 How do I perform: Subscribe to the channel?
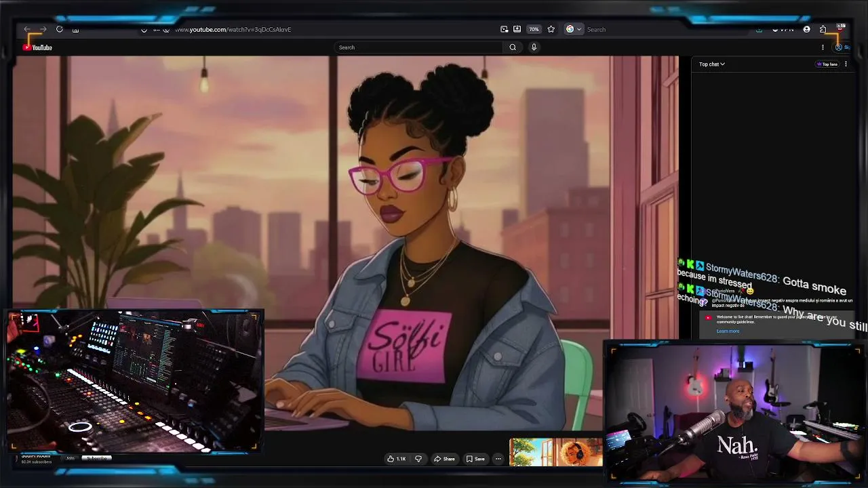(x=97, y=458)
